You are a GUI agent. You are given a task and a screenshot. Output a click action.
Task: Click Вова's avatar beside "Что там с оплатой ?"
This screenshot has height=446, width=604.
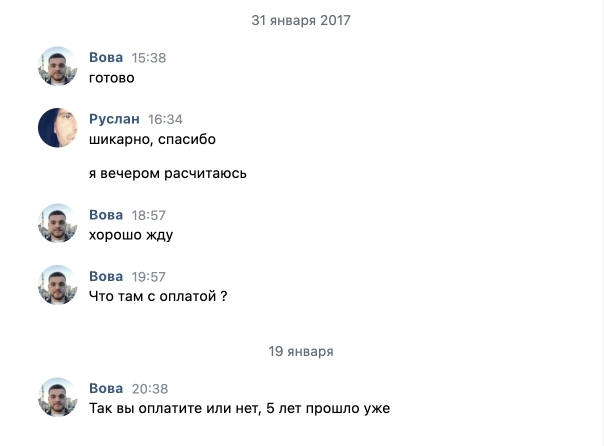[58, 285]
